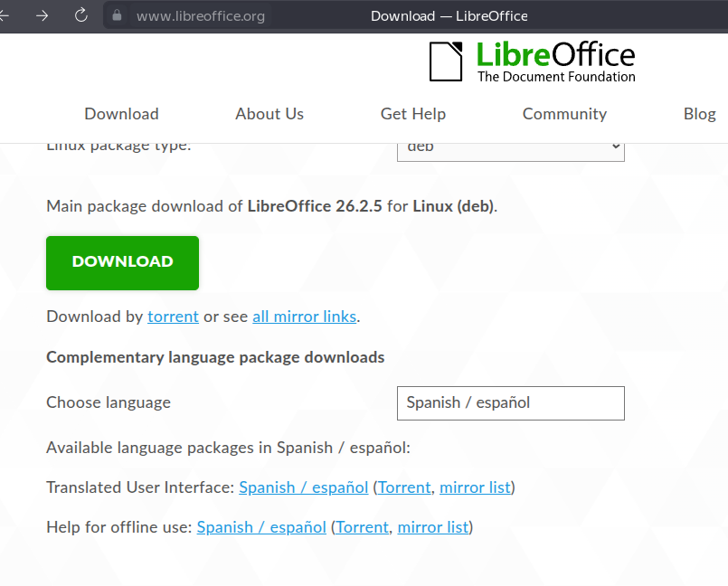Click the Spanish / español language field
Screen dimensions: 728x586
(511, 403)
